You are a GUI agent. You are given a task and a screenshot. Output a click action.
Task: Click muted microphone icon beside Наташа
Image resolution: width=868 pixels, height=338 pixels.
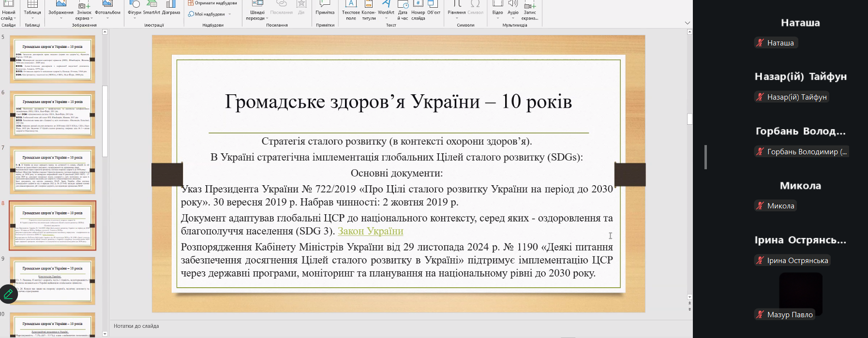pos(761,43)
